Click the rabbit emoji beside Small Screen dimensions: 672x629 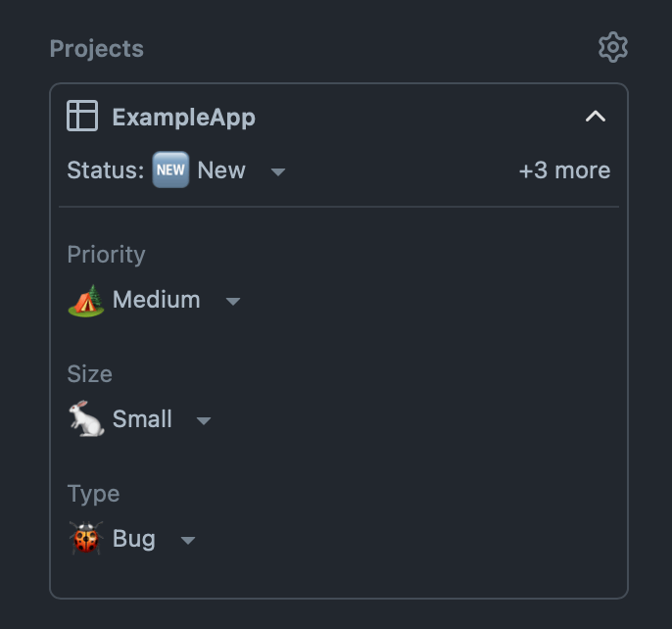point(86,419)
